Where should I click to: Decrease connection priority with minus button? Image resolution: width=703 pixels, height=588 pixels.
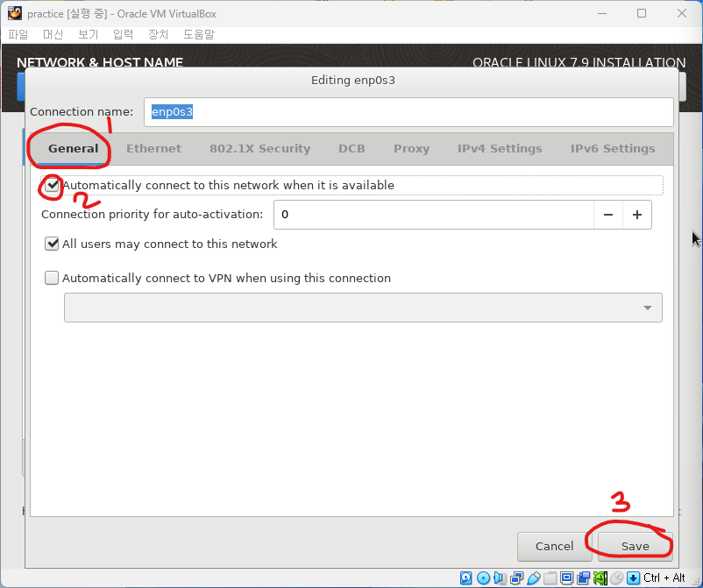608,215
